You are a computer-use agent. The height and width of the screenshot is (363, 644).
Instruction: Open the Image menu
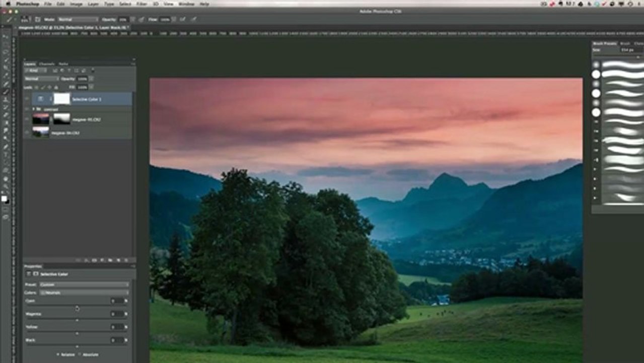point(76,4)
